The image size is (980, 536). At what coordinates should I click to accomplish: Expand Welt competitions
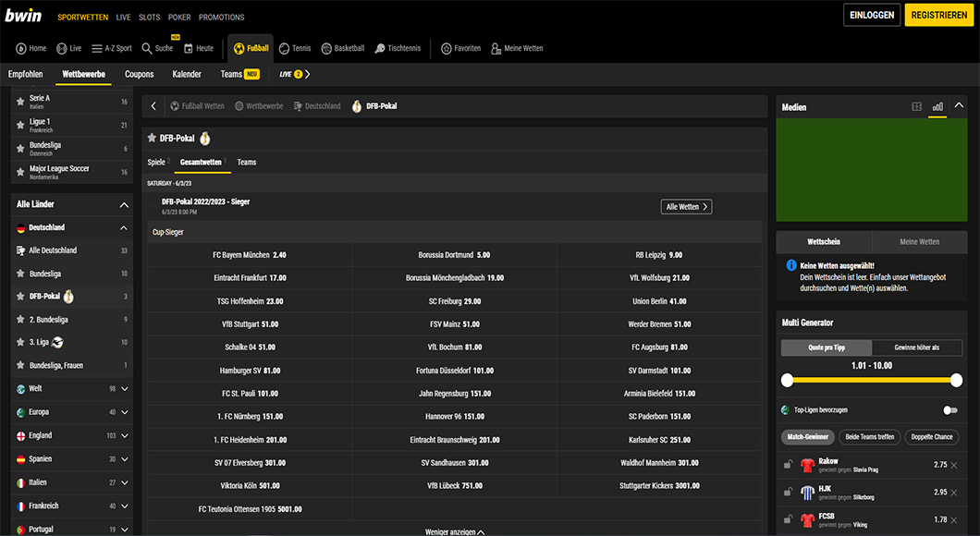pos(125,388)
